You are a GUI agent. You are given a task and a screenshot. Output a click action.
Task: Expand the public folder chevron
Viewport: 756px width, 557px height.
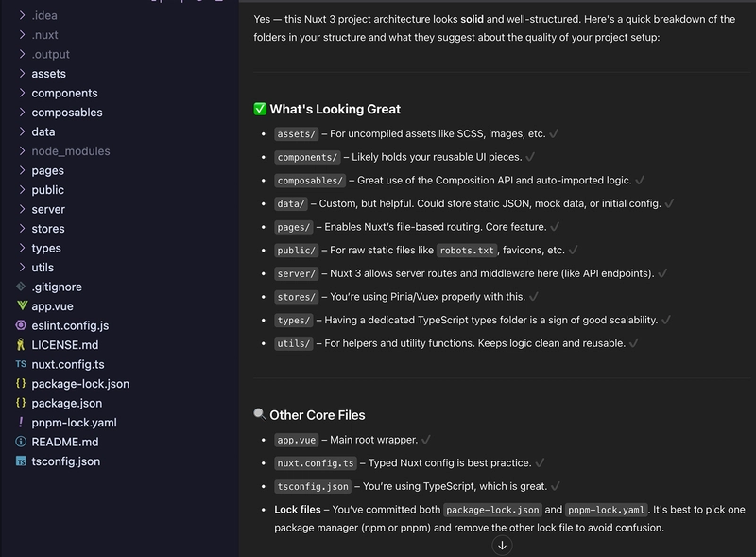pos(22,190)
